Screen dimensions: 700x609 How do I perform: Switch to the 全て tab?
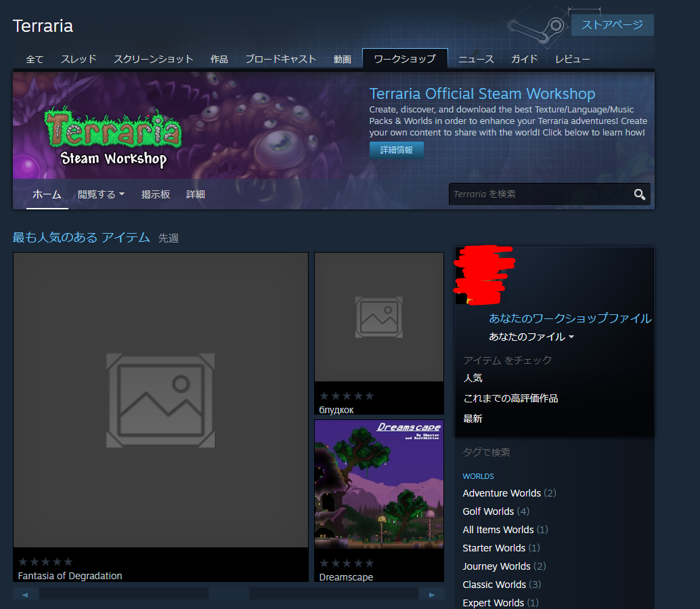(x=35, y=60)
